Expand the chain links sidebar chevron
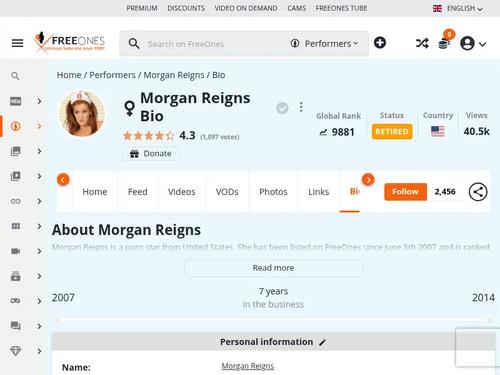Image resolution: width=500 pixels, height=375 pixels. (39, 201)
